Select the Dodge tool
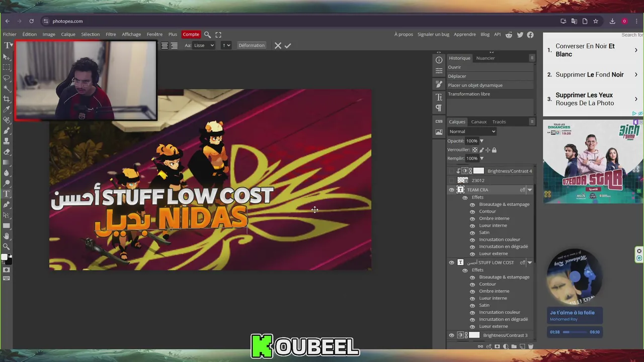This screenshot has width=644, height=362. [7, 184]
